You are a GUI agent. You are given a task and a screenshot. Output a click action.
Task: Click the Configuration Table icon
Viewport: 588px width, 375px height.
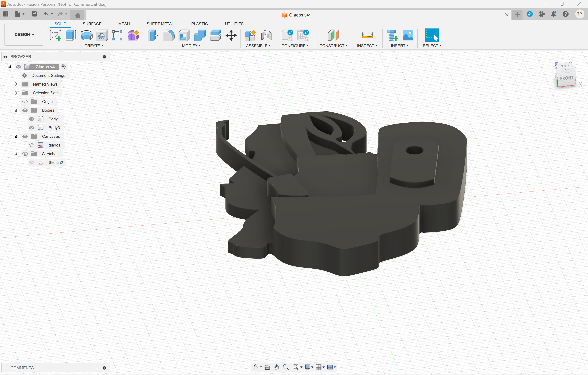pyautogui.click(x=303, y=35)
